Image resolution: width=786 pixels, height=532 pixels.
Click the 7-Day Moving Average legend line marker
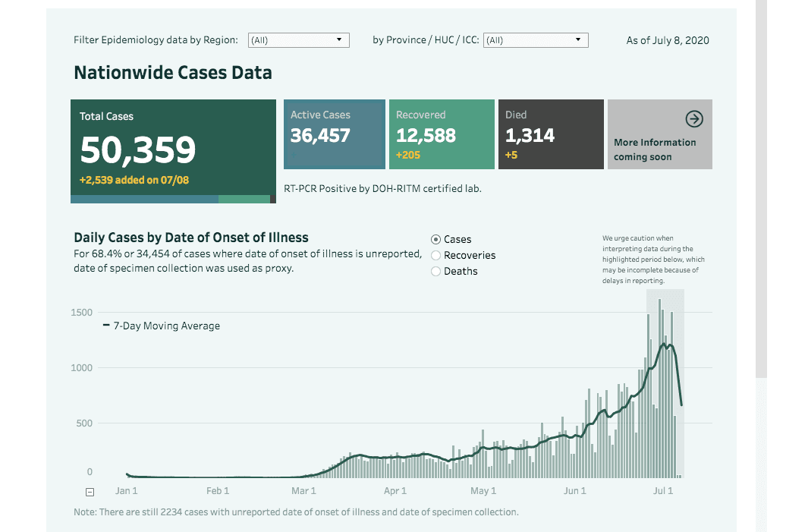107,326
